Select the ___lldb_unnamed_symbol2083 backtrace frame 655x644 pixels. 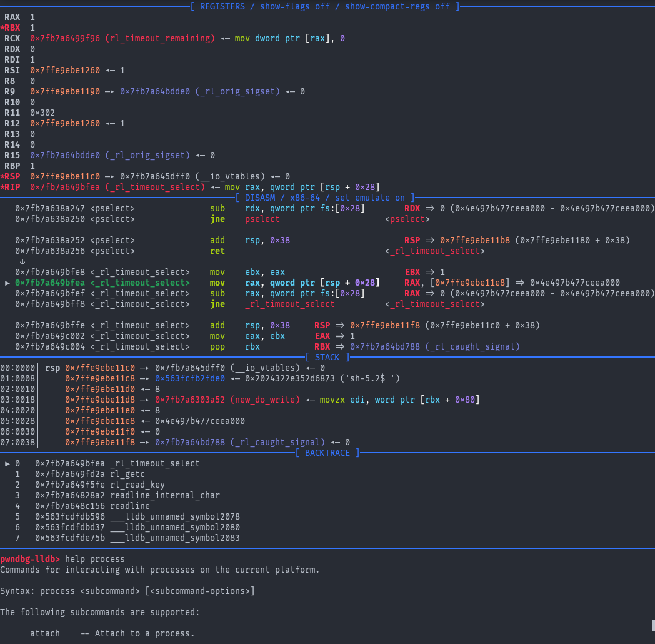click(175, 538)
